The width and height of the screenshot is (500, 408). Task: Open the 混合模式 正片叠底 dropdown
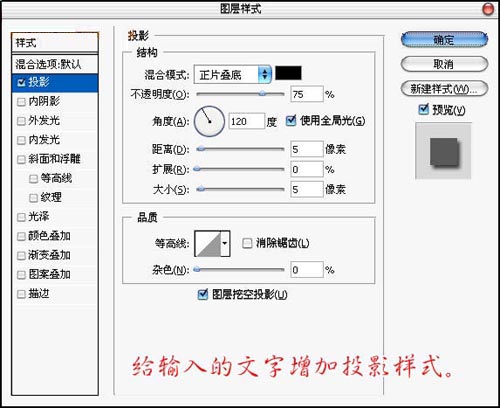pos(233,75)
